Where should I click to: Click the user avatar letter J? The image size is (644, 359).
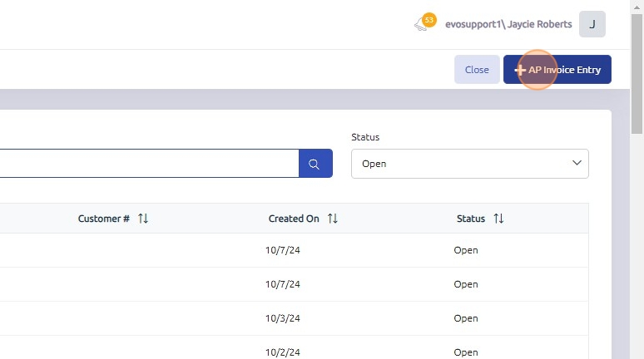click(592, 25)
